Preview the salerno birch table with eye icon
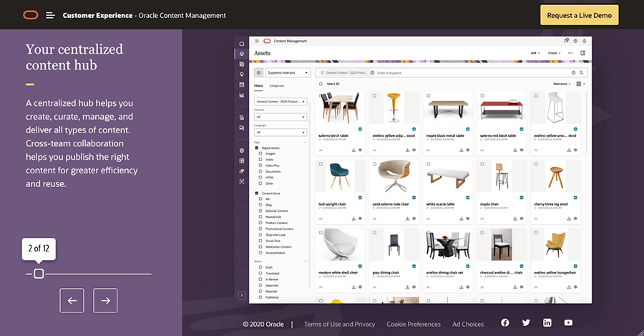 pos(360,150)
